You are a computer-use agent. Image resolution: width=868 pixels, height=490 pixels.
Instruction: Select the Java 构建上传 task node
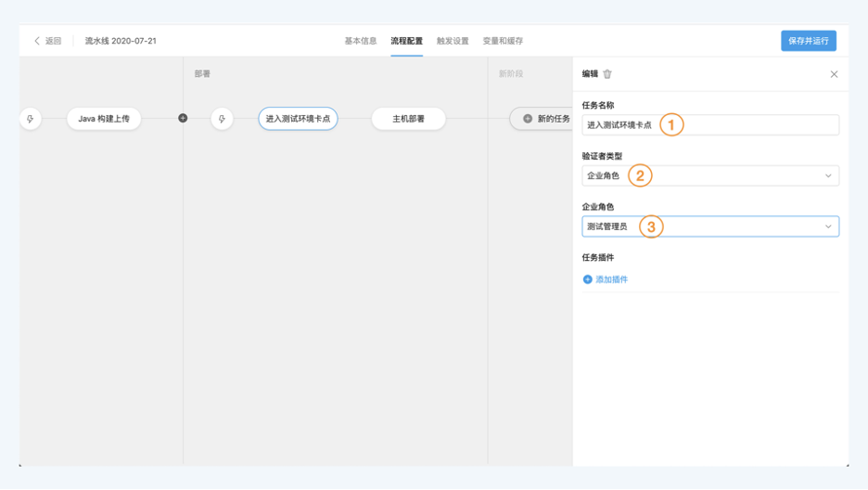tap(104, 119)
